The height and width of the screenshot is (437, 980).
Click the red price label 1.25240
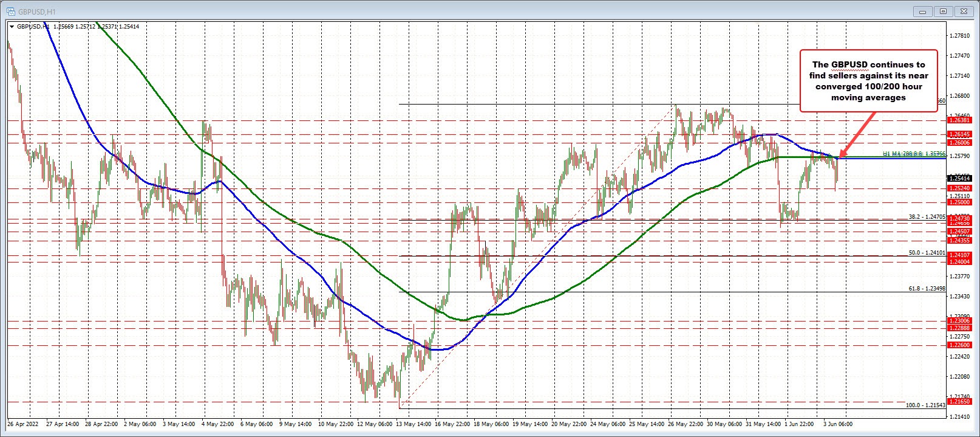[x=959, y=188]
